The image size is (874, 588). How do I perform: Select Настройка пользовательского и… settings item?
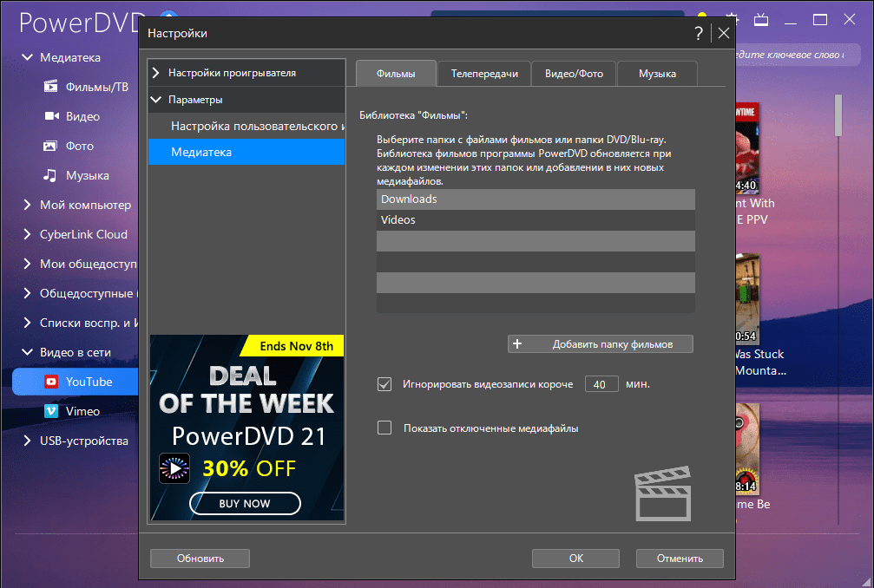(x=246, y=127)
